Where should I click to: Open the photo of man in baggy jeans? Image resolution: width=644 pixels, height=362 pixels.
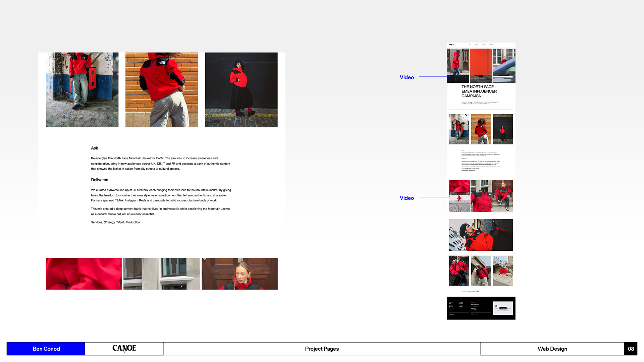(x=82, y=90)
